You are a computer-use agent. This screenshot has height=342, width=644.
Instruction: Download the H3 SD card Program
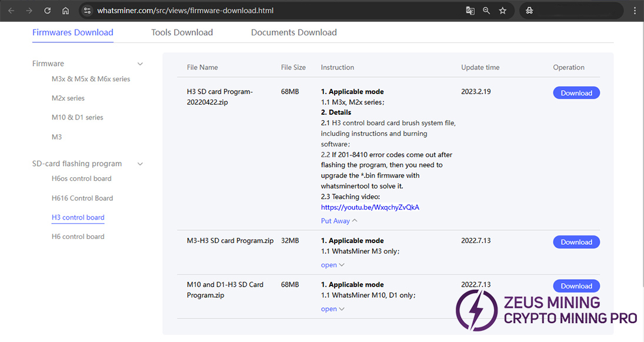click(x=576, y=92)
